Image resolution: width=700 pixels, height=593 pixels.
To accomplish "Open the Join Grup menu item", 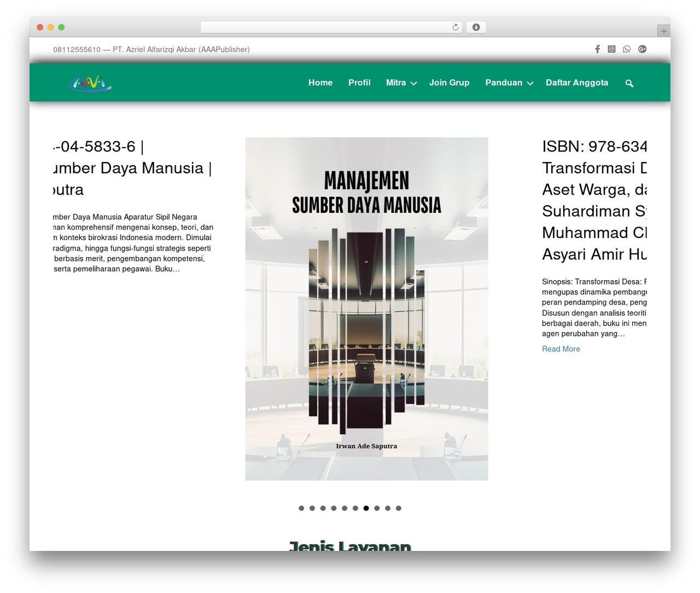I will click(x=449, y=83).
